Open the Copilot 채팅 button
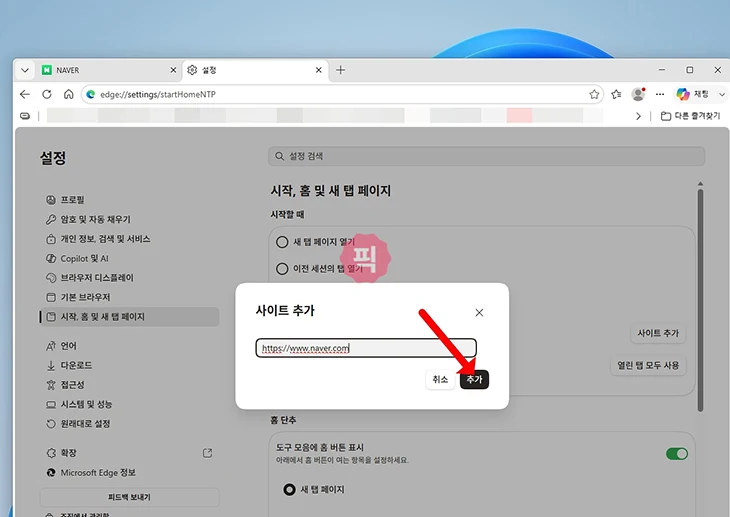Screen dimensions: 730x517 [x=692, y=94]
